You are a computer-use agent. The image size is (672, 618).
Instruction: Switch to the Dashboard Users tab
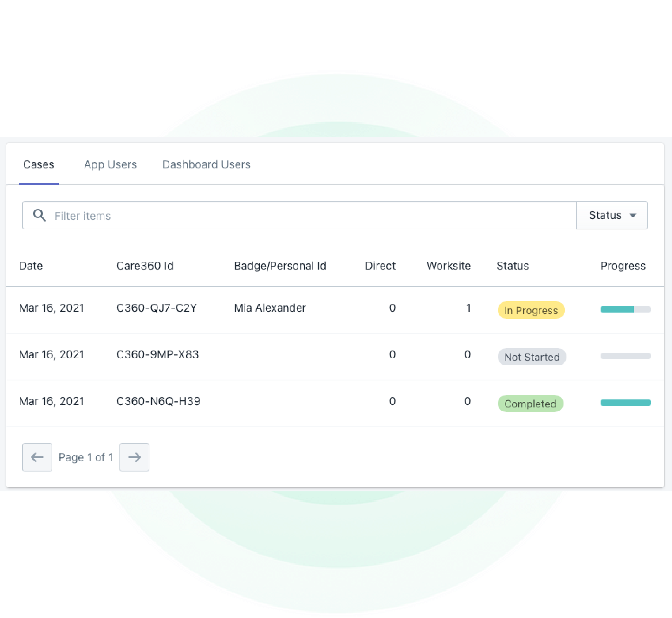tap(206, 164)
